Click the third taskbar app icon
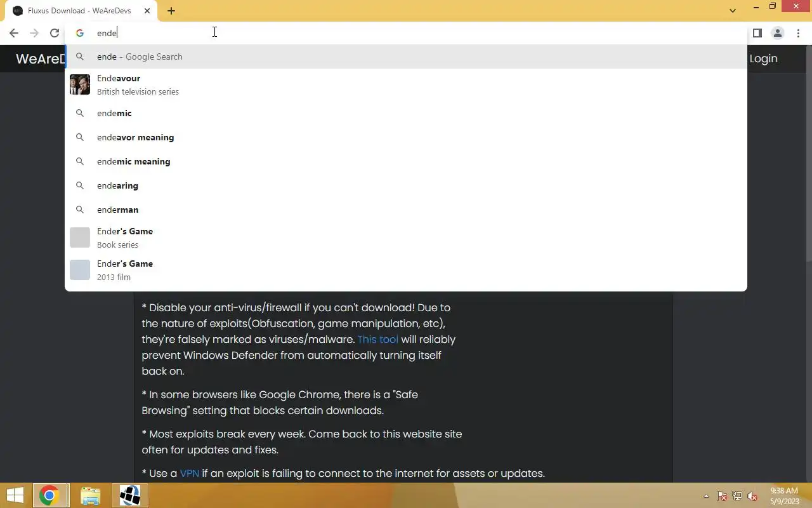Image resolution: width=812 pixels, height=508 pixels. [x=130, y=495]
